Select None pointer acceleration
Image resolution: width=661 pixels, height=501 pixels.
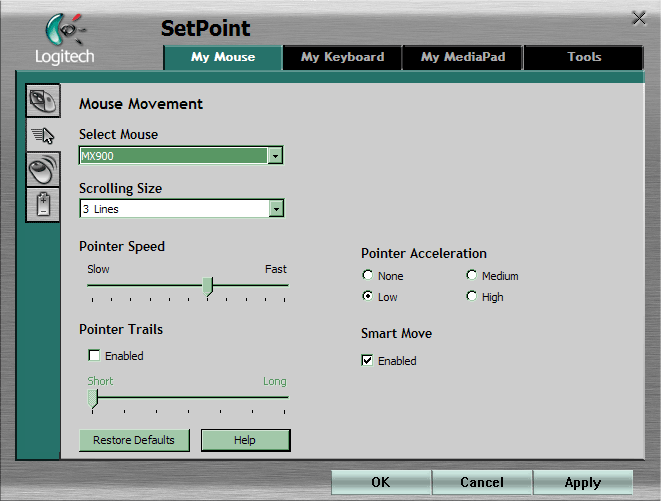[x=368, y=275]
